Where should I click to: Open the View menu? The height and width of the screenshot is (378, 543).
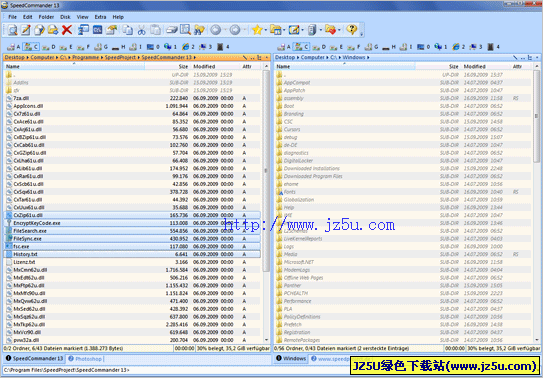coord(82,17)
